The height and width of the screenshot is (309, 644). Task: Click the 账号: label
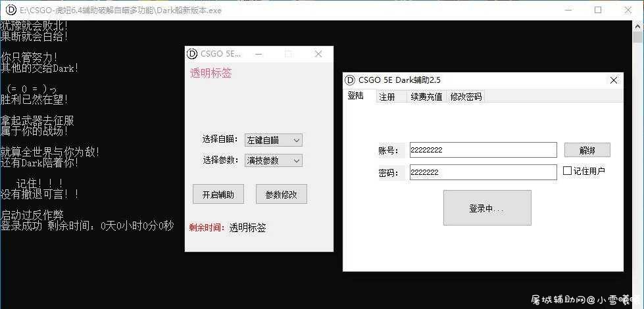point(388,151)
